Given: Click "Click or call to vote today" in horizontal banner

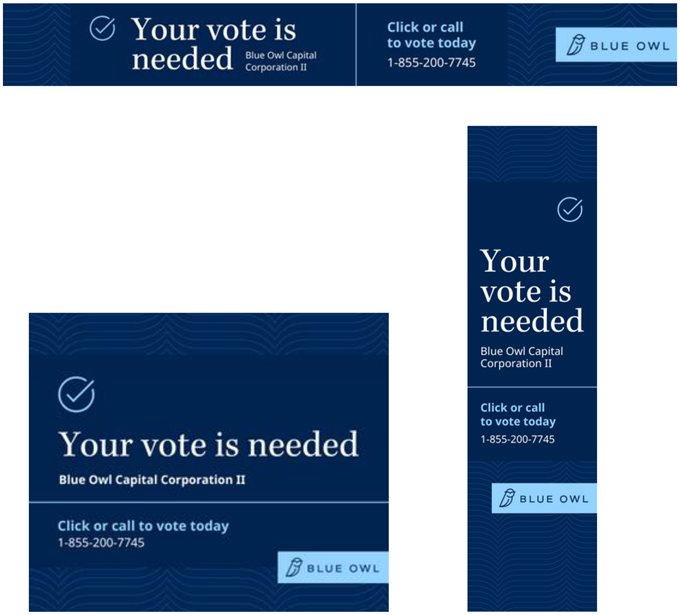Looking at the screenshot, I should 431,35.
